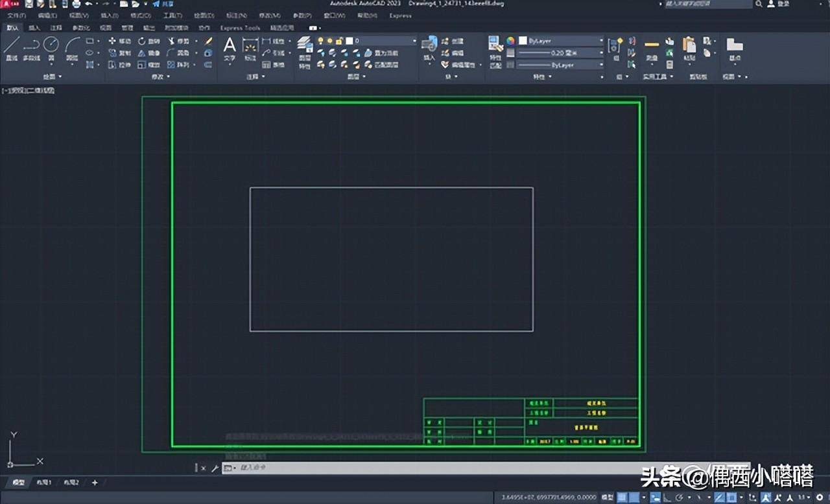Image resolution: width=830 pixels, height=504 pixels.
Task: Select the Dimension (标注) tool
Action: tap(250, 49)
